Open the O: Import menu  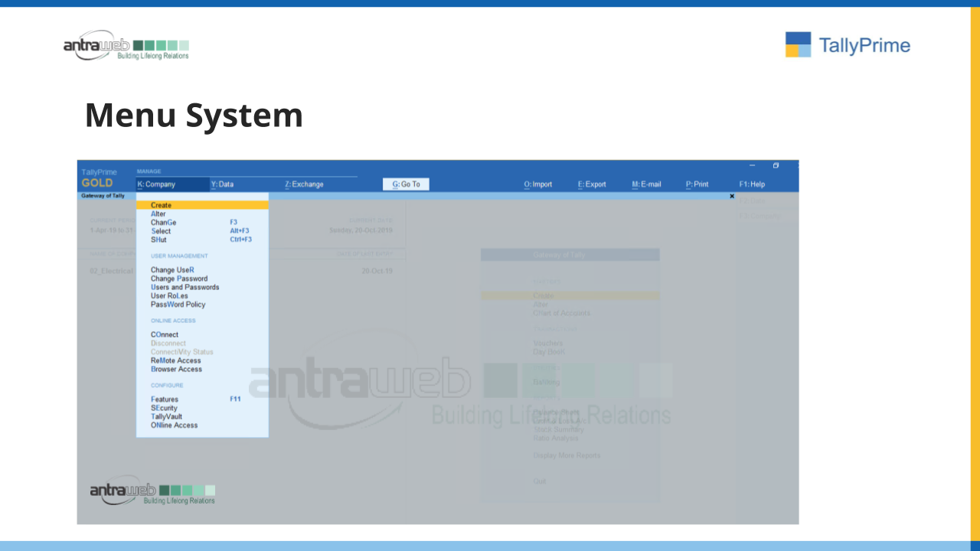point(537,184)
